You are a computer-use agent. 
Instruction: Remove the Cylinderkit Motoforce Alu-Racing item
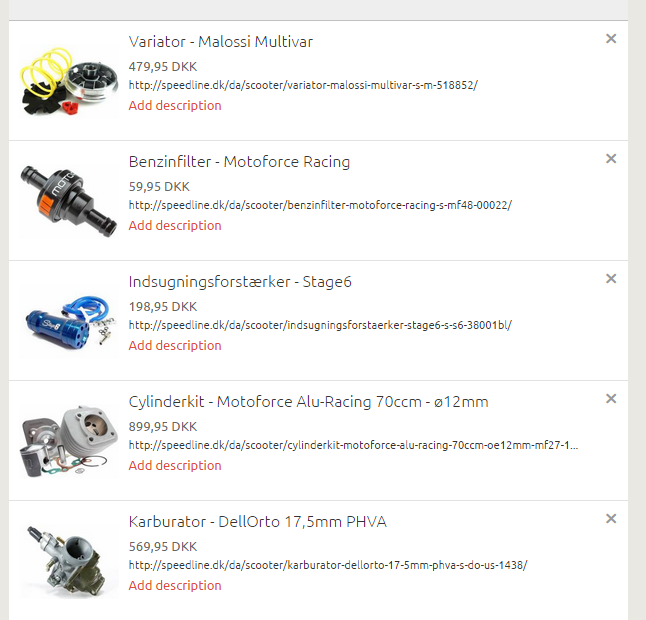(x=611, y=398)
